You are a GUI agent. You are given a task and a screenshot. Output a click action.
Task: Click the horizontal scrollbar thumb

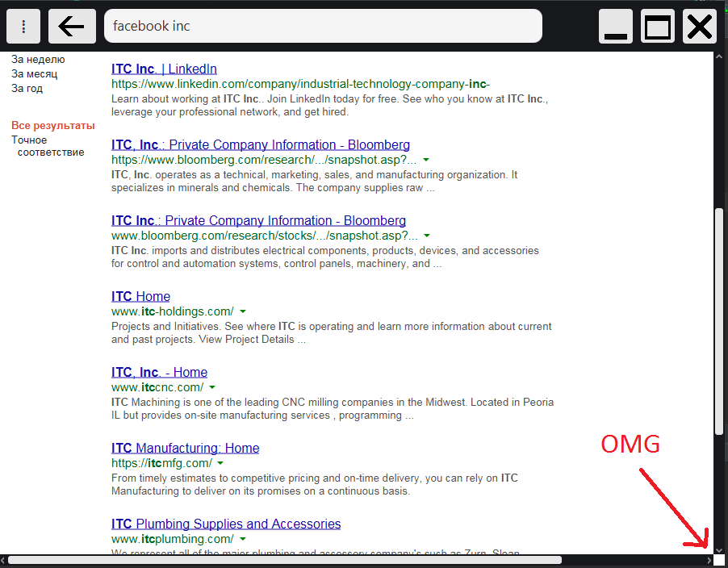click(x=285, y=560)
